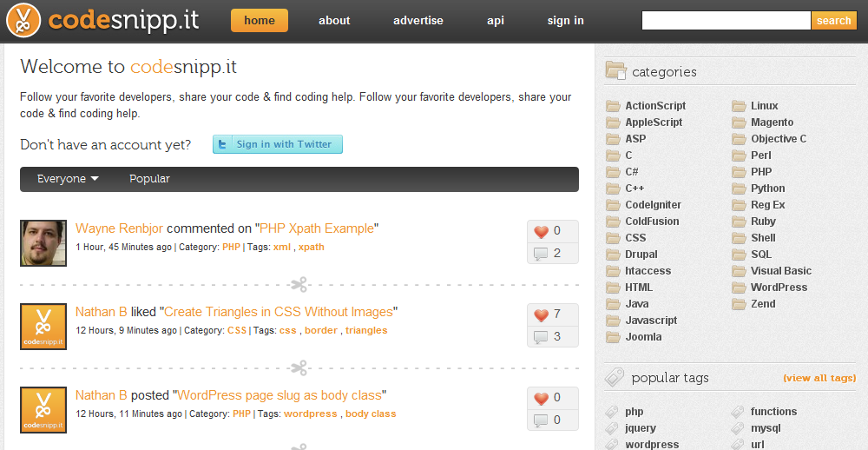
Task: Open the Joomla category
Action: click(x=643, y=337)
